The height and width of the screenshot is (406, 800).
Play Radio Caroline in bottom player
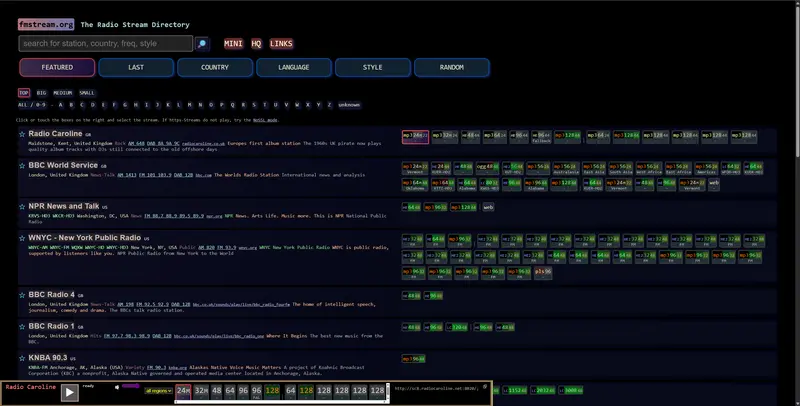[x=69, y=392]
